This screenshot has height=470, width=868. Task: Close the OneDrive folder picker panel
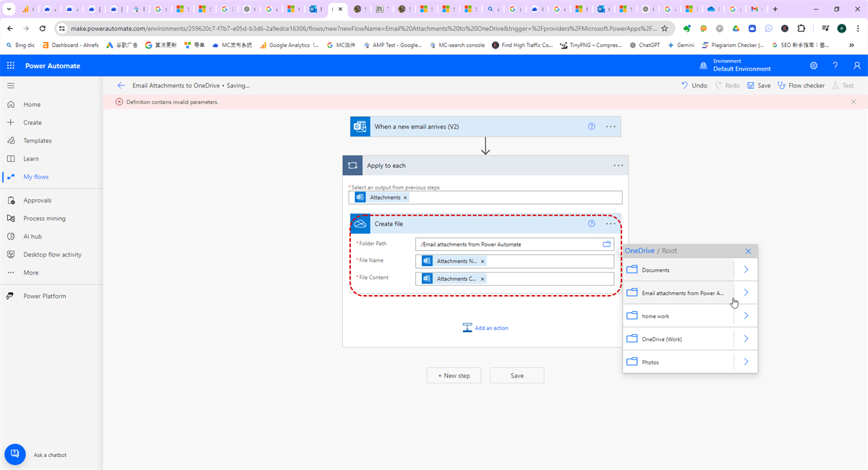(748, 251)
